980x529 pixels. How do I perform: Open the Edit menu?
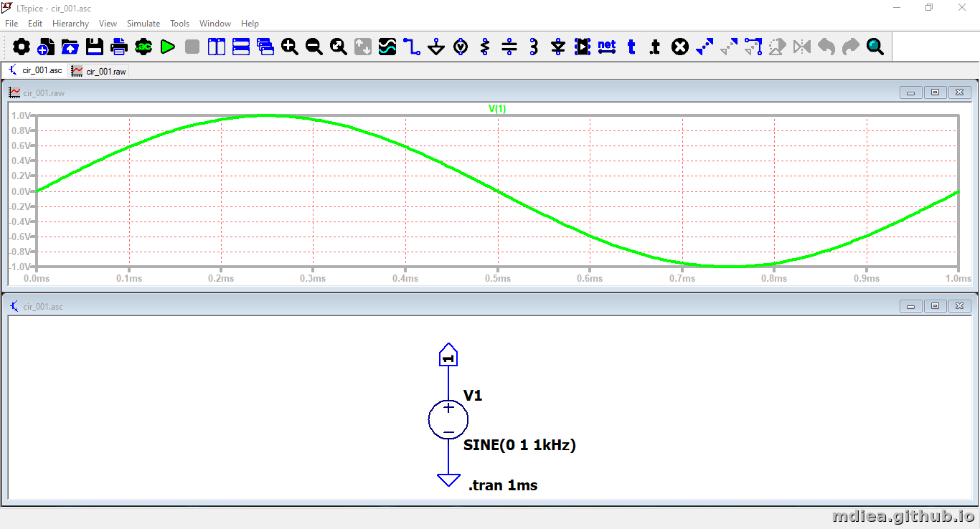tap(35, 24)
